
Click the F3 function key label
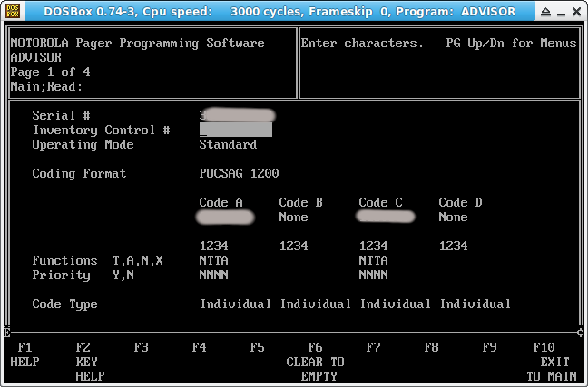tap(141, 347)
